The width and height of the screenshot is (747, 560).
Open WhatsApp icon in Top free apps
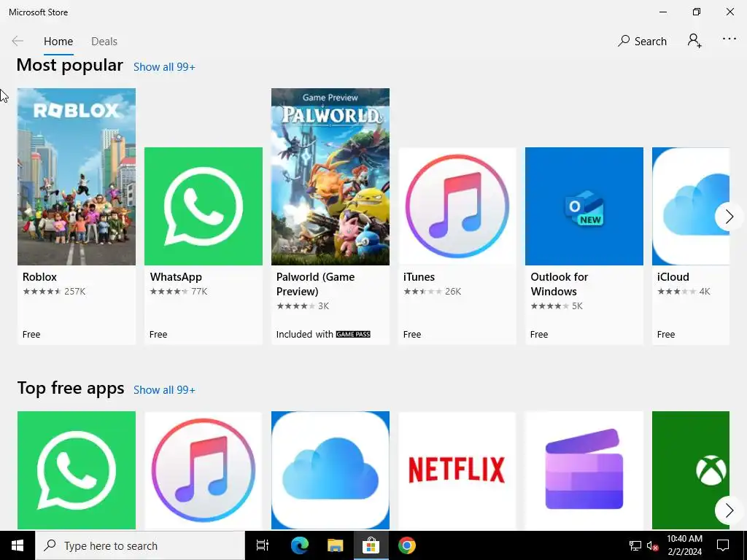click(x=77, y=470)
